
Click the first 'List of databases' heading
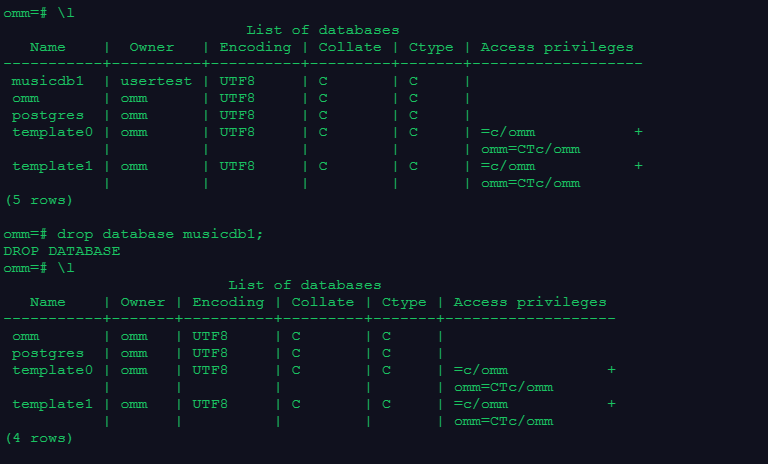tap(323, 30)
